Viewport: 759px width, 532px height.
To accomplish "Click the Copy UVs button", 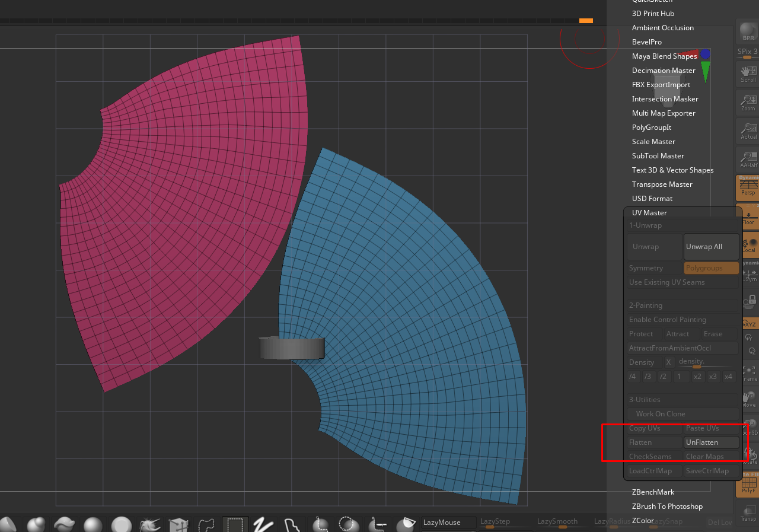I will point(655,428).
